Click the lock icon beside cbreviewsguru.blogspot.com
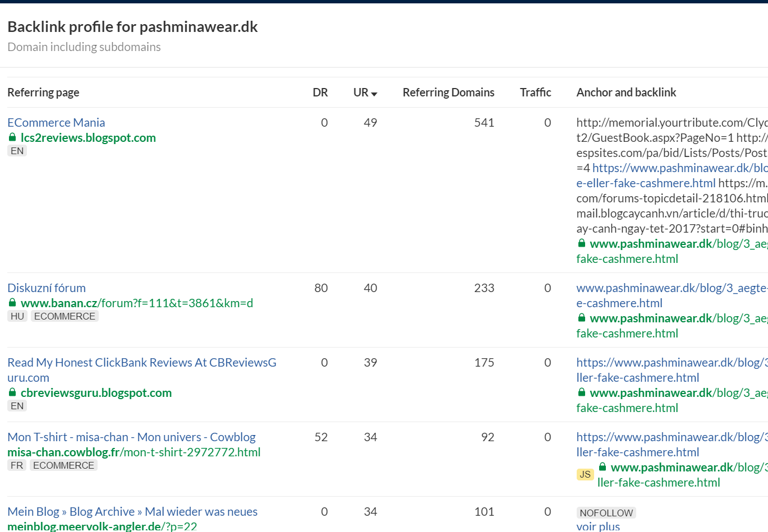This screenshot has width=768, height=532. (12, 392)
